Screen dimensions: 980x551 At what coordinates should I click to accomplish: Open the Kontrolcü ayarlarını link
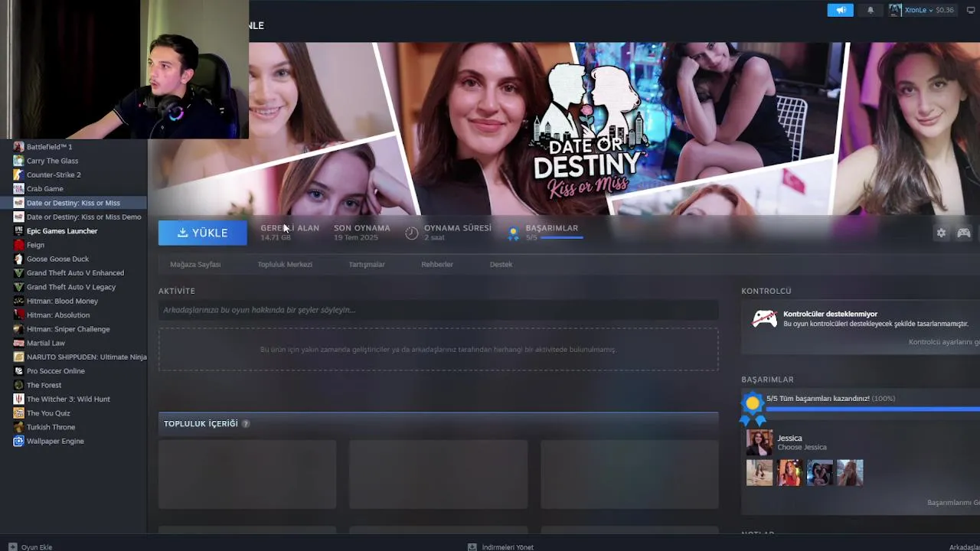[x=944, y=342]
